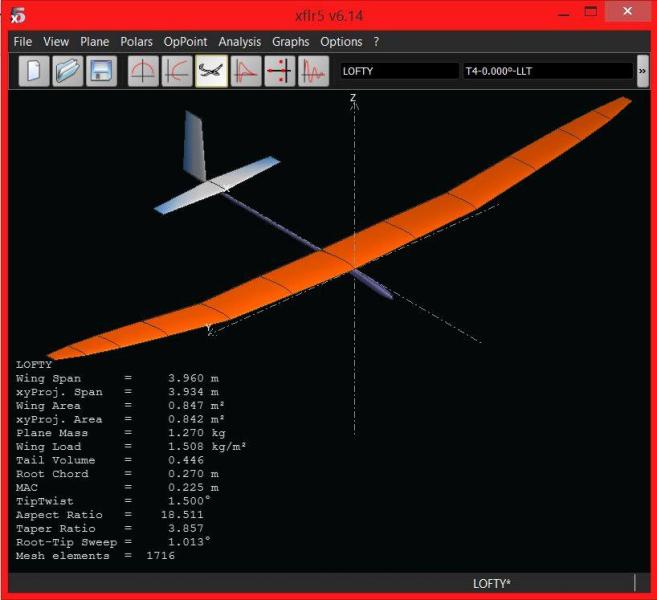Open the Inverse Foil Design view

coord(177,72)
